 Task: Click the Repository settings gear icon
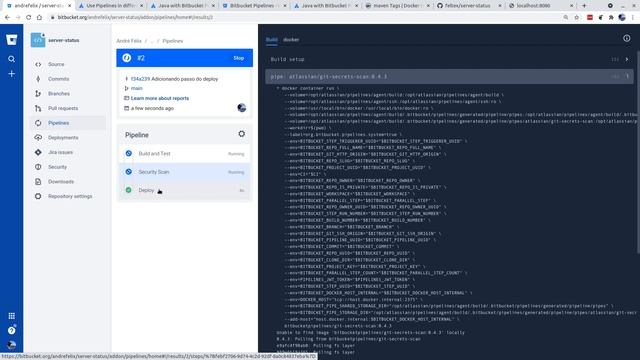[38, 197]
